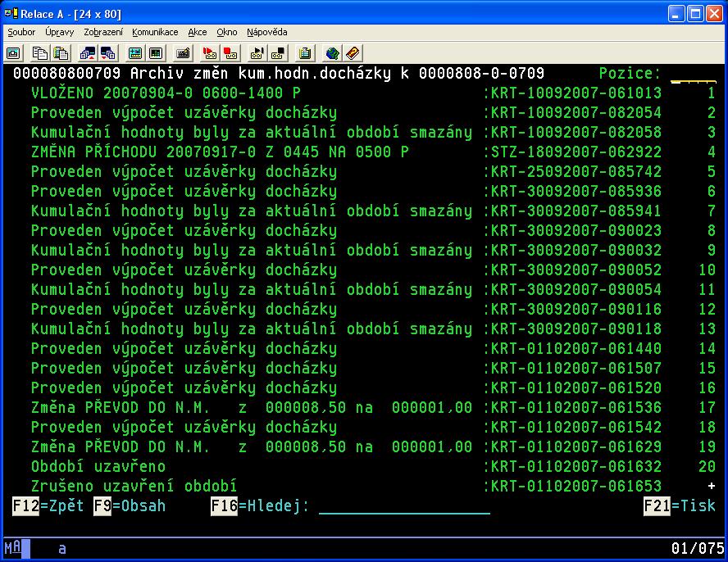Click the F9=Obsah function key
The image size is (728, 562).
click(129, 505)
